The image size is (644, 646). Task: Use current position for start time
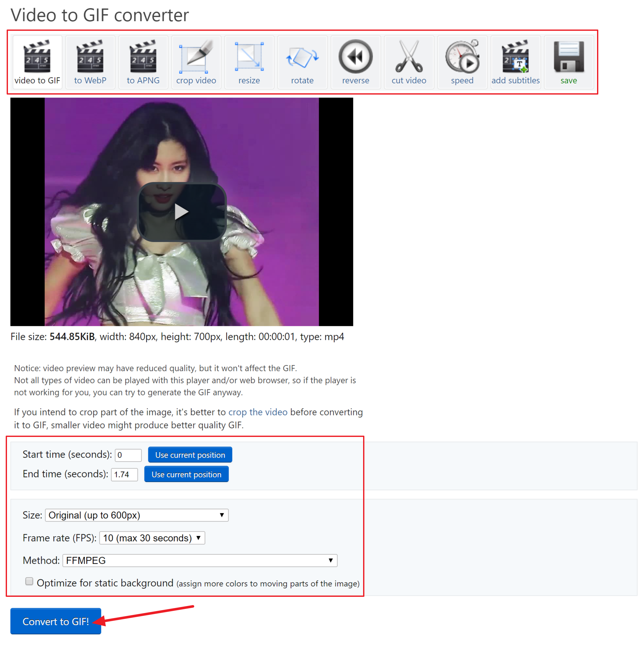point(190,455)
